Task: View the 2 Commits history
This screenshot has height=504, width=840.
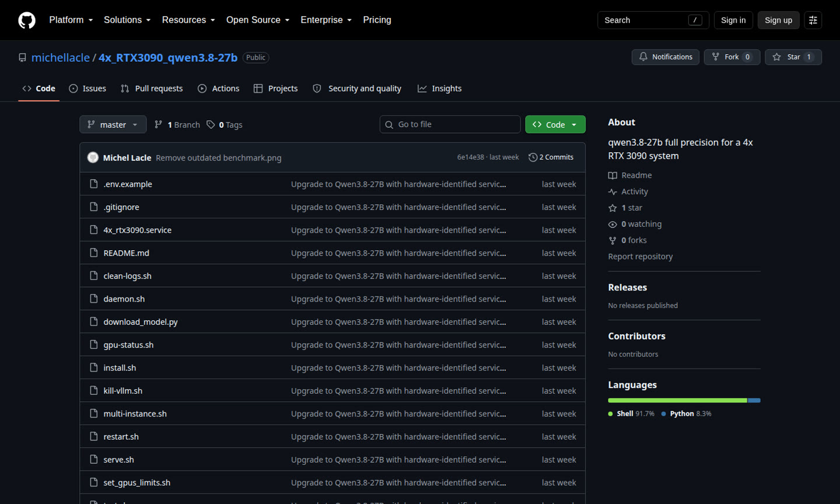Action: point(551,157)
